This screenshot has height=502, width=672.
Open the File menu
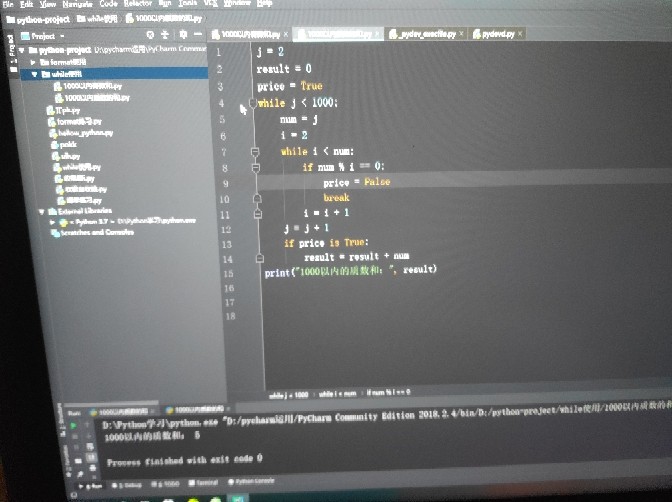(x=8, y=4)
